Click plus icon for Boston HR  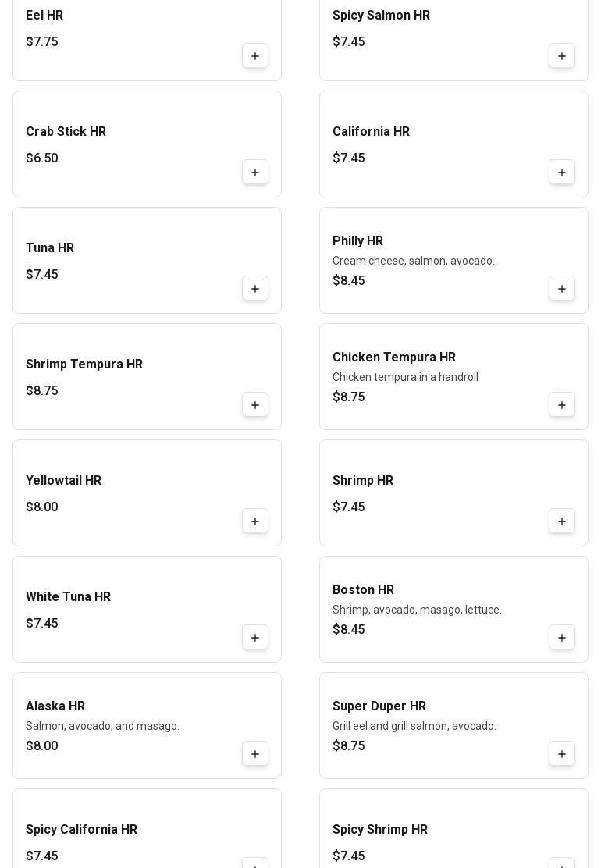tap(562, 638)
